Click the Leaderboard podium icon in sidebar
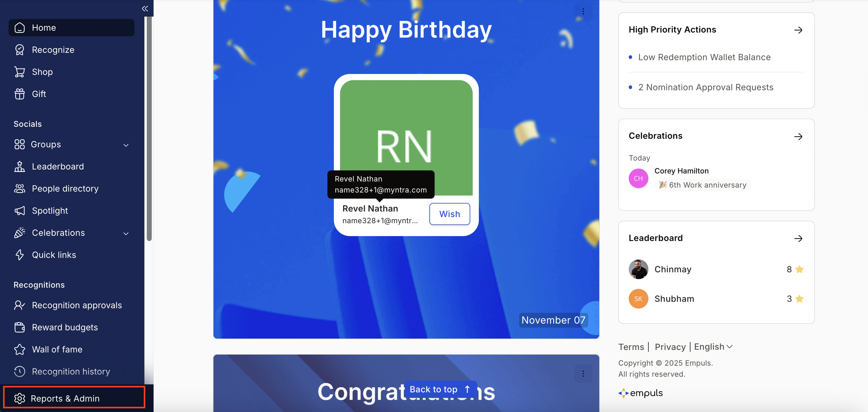Image resolution: width=868 pixels, height=412 pixels. (x=20, y=166)
